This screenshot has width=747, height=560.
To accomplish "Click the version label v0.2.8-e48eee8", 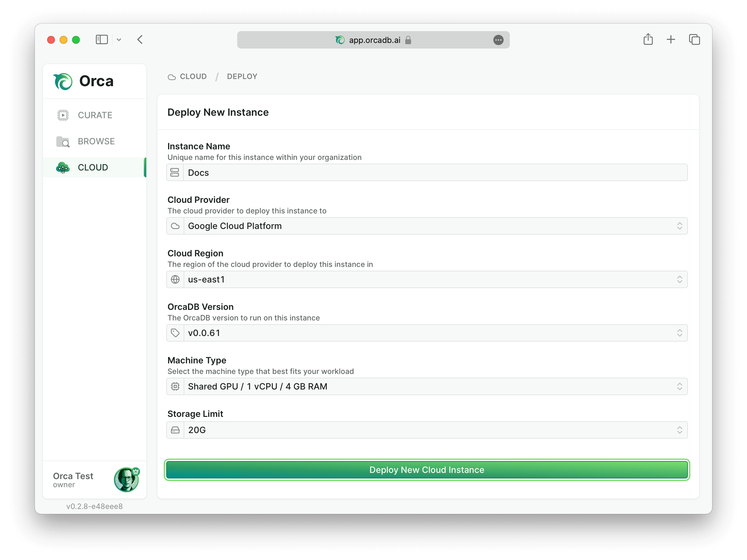I will tap(95, 506).
